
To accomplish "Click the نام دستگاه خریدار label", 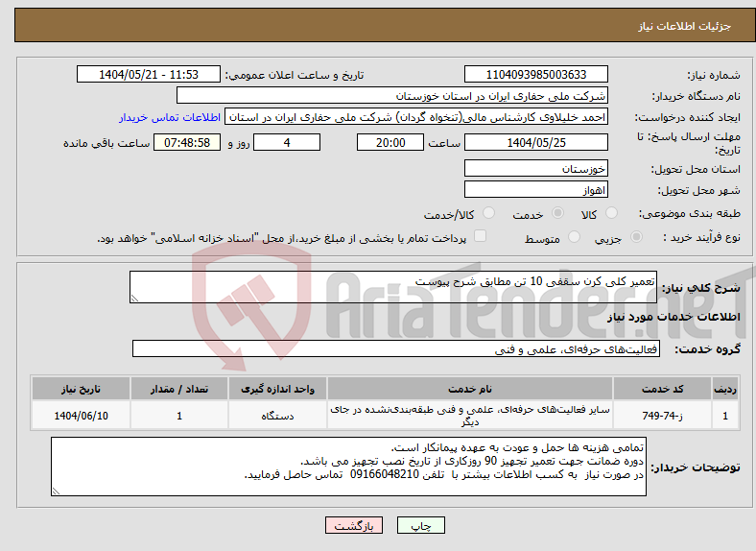I will 696,96.
